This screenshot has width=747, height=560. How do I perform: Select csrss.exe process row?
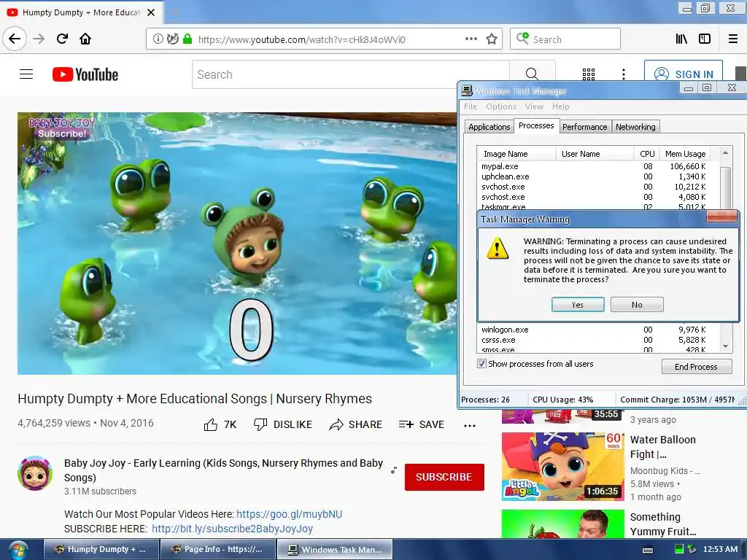(x=594, y=340)
